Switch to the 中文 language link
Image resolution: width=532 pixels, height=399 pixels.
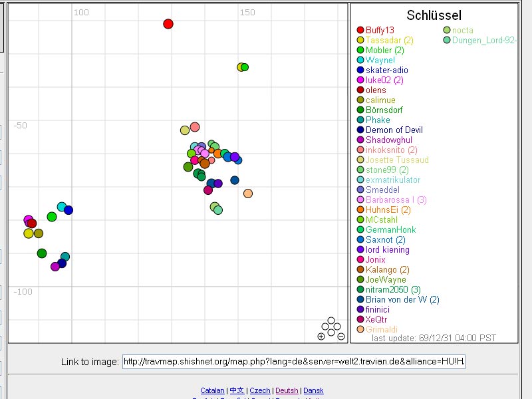(237, 390)
